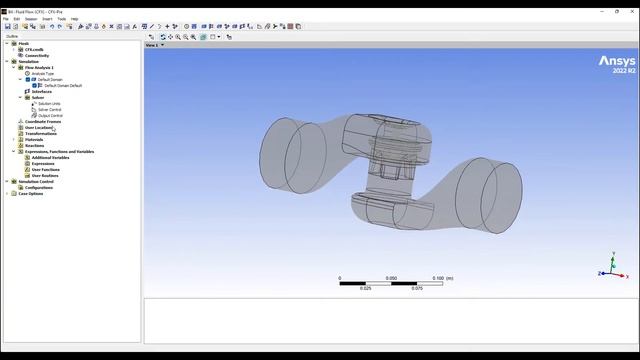Click the Save case toolbar icon
The height and width of the screenshot is (360, 640).
coord(7,26)
